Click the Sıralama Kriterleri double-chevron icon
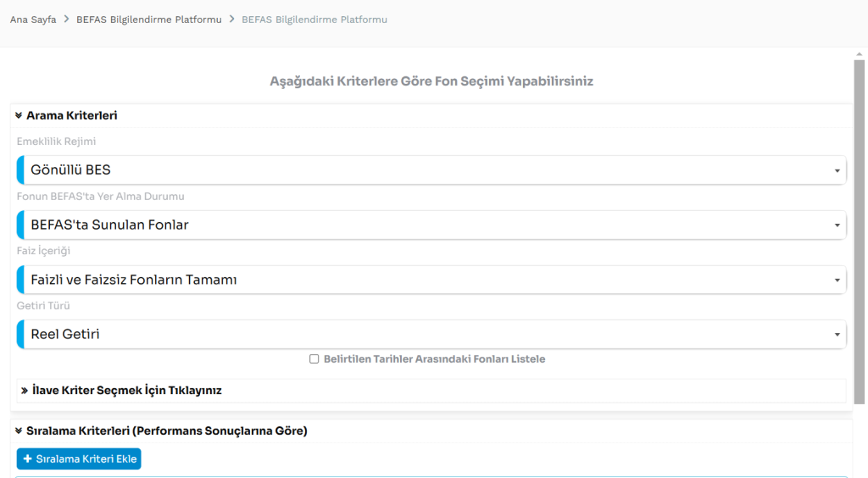 (x=19, y=431)
